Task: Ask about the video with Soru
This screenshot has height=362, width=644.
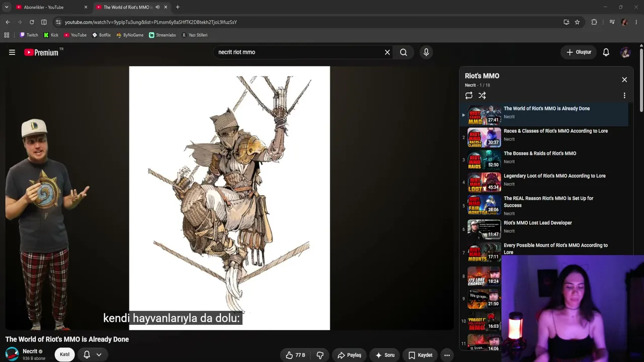Action: coord(384,355)
